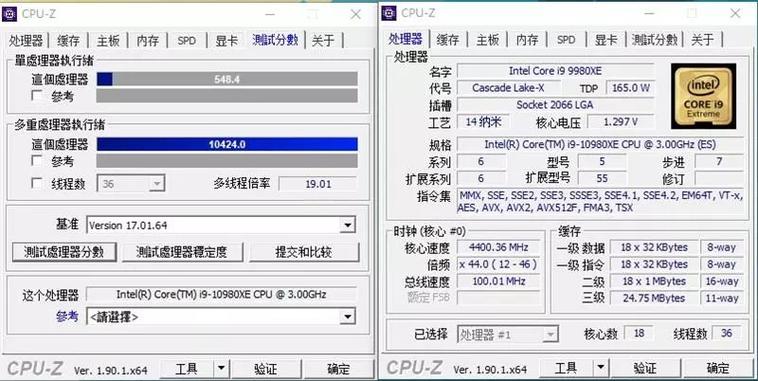758x381 pixels.
Task: Click the 核心电压 value 1.297 V
Action: (x=621, y=122)
